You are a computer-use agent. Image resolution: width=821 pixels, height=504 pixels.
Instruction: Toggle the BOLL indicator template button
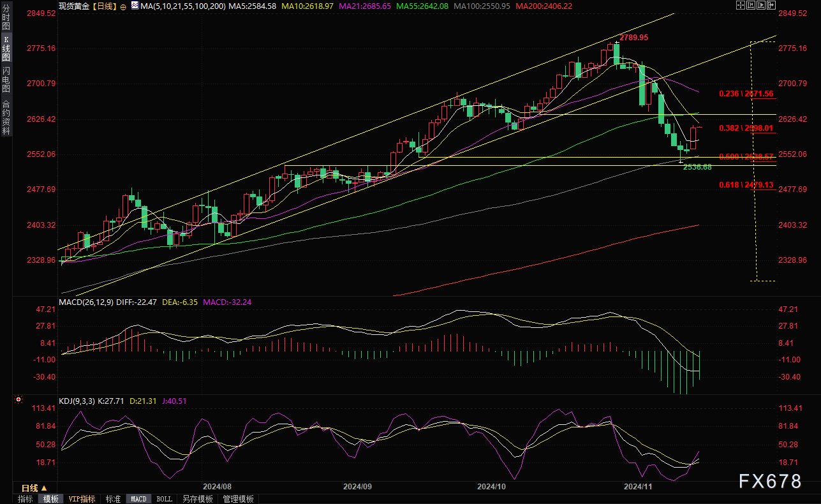click(164, 499)
